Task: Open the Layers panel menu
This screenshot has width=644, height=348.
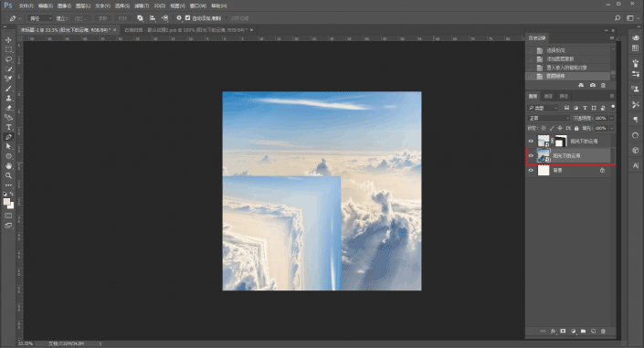Action: coord(611,96)
